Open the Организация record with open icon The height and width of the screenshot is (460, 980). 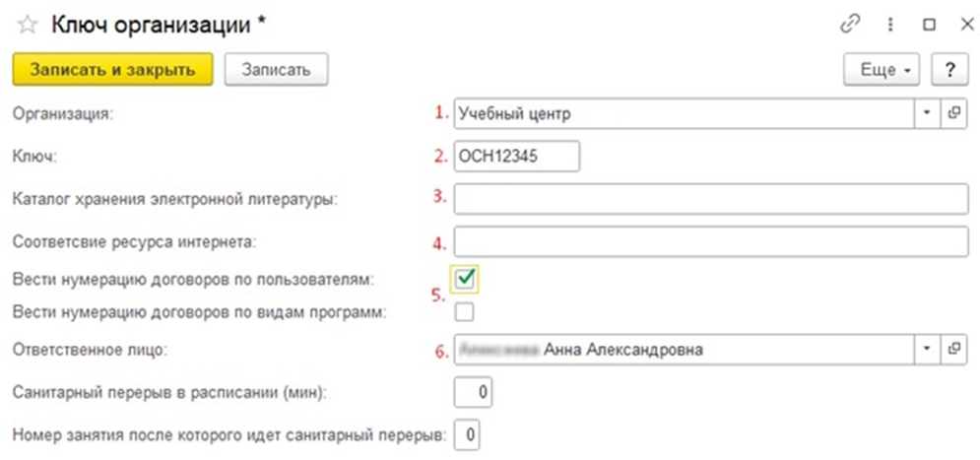coord(953,113)
